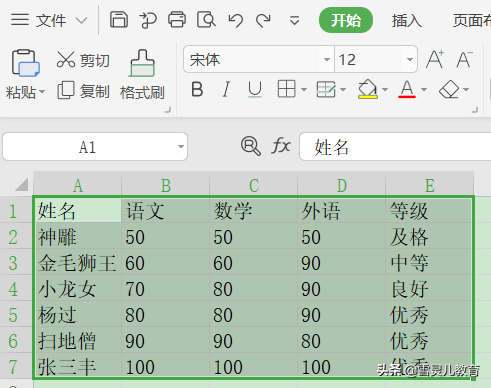Expand table style dropdown arrow

point(343,89)
